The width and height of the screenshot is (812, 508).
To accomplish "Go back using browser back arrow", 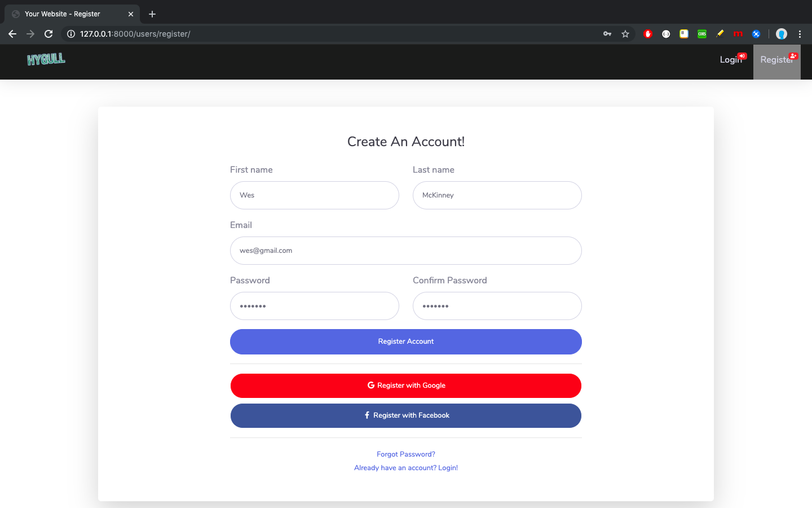I will click(x=12, y=34).
